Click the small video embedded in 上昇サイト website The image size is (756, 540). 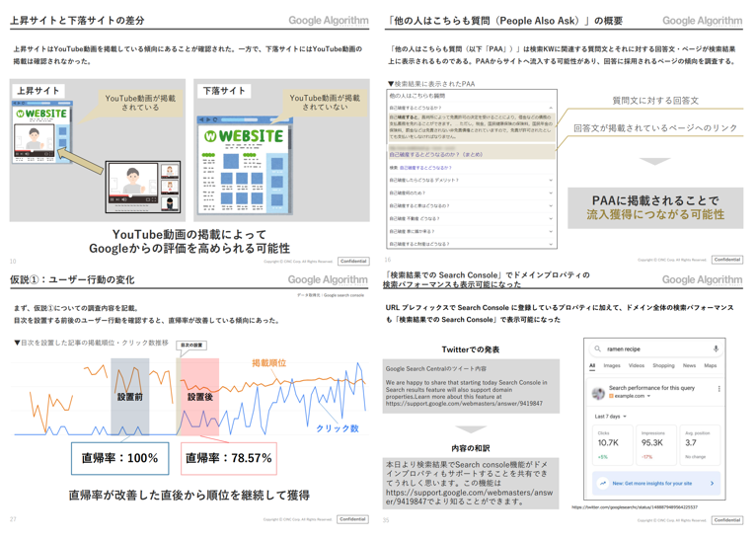[34, 143]
